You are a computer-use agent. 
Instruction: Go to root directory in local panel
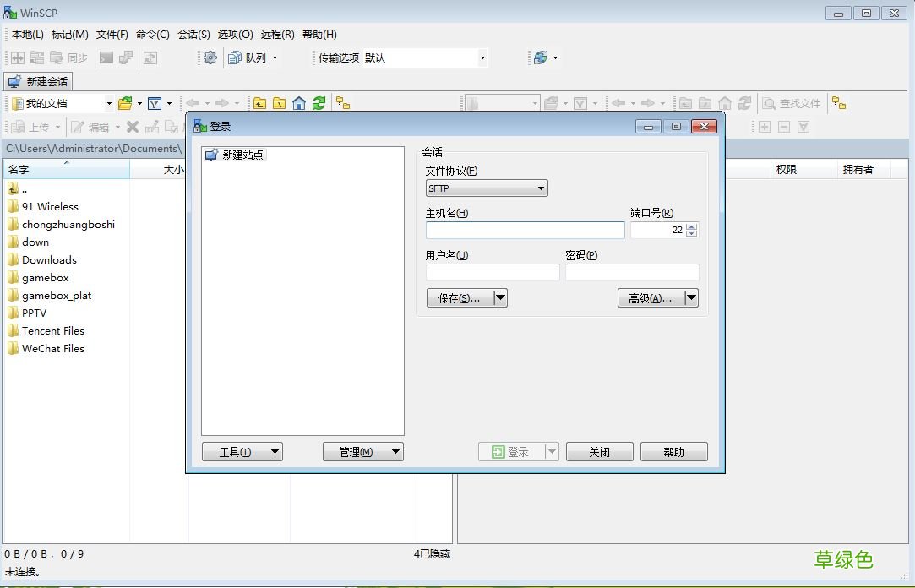tap(280, 103)
